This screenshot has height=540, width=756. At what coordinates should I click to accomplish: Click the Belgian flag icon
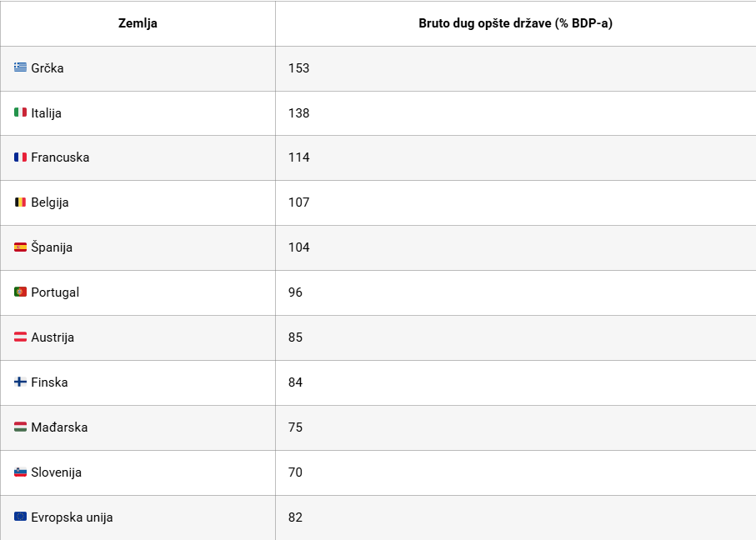click(x=20, y=202)
